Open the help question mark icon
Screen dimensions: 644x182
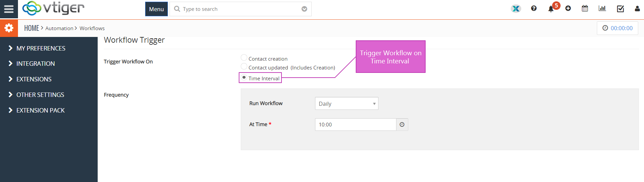[x=534, y=8]
